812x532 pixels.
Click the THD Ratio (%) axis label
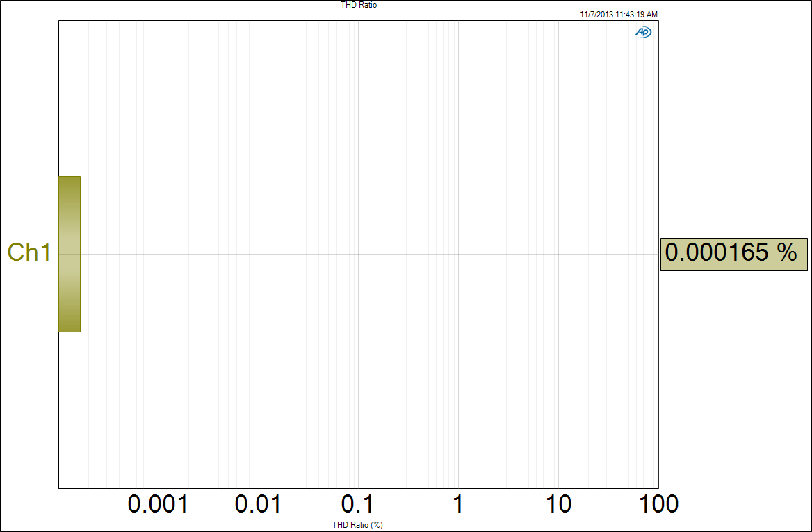coord(358,525)
